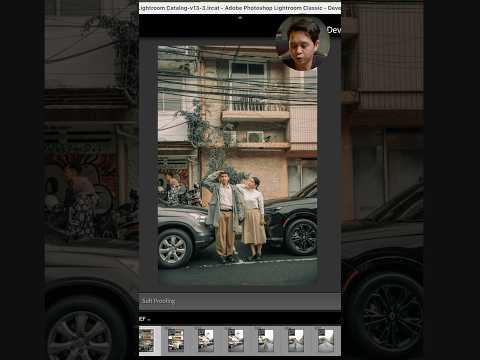Select the fourth filmstrip thumbnail
Viewport: 480px width, 360px height.
point(236,340)
